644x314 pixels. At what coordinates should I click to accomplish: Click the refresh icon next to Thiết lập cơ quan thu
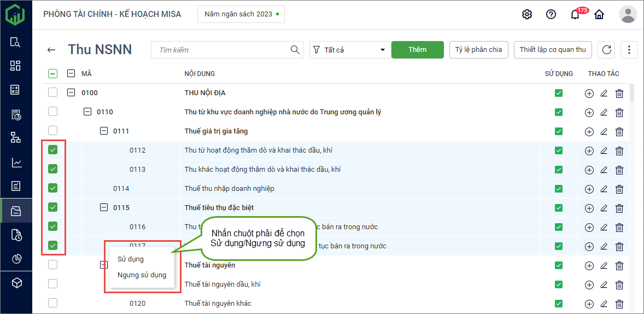(x=606, y=50)
